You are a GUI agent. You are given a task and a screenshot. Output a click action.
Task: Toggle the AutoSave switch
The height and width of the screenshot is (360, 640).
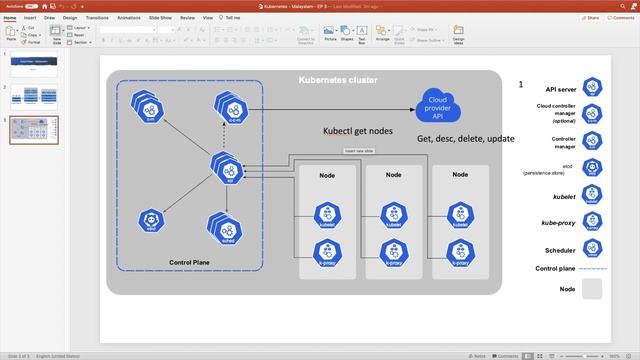point(31,6)
